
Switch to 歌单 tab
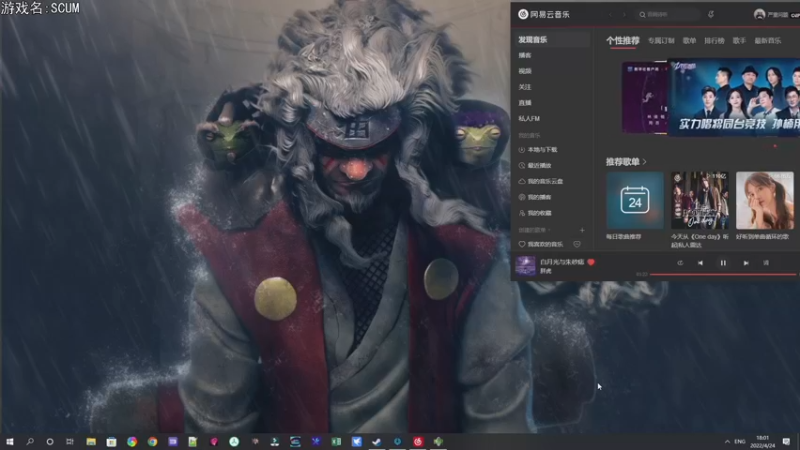pyautogui.click(x=689, y=40)
